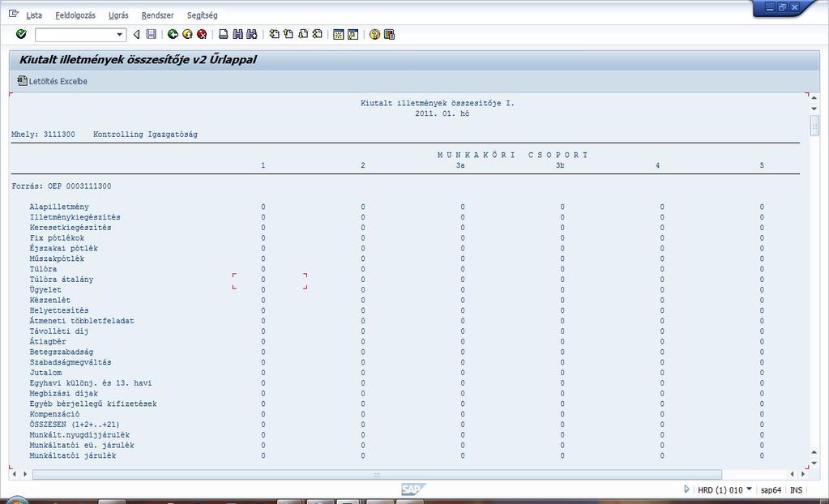Open the Feldolgozás menu
The image size is (829, 504).
click(75, 15)
